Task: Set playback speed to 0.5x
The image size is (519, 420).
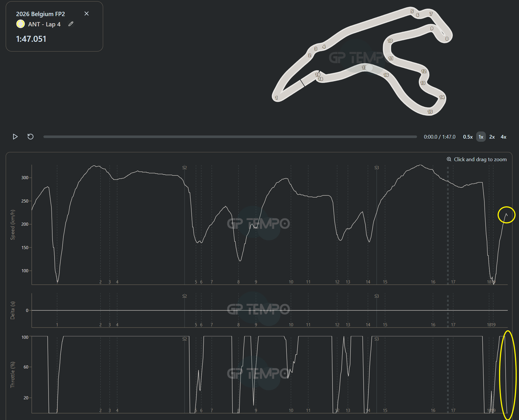Action: click(468, 137)
